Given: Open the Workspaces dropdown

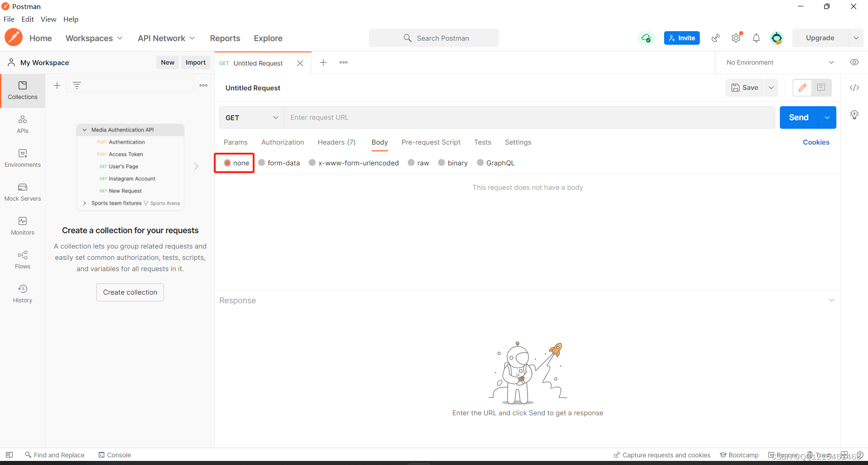Looking at the screenshot, I should point(94,38).
